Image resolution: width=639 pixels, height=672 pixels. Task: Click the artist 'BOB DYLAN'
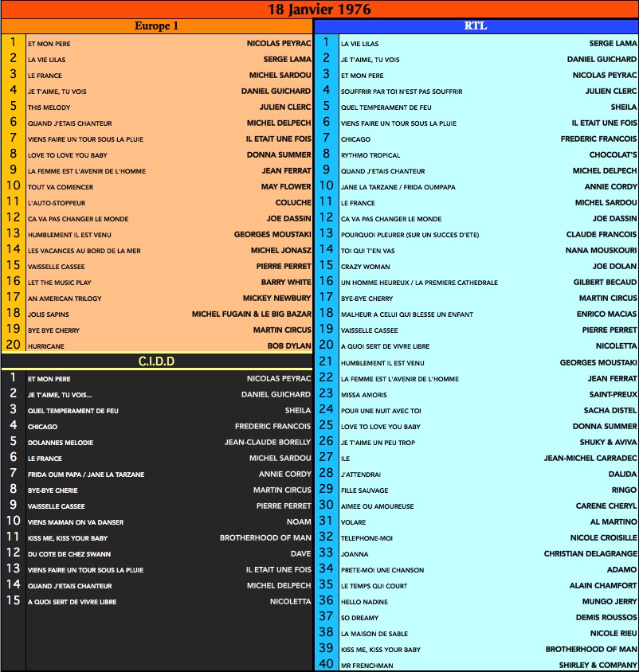[289, 346]
